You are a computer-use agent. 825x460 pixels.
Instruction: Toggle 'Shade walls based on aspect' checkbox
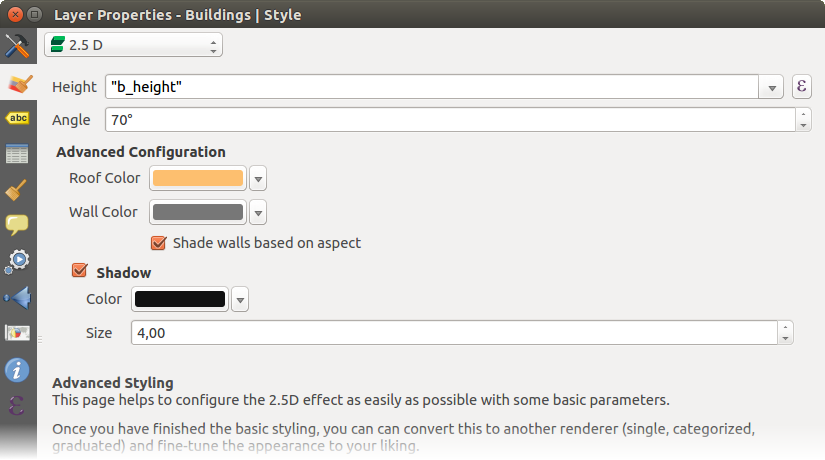pyautogui.click(x=158, y=243)
